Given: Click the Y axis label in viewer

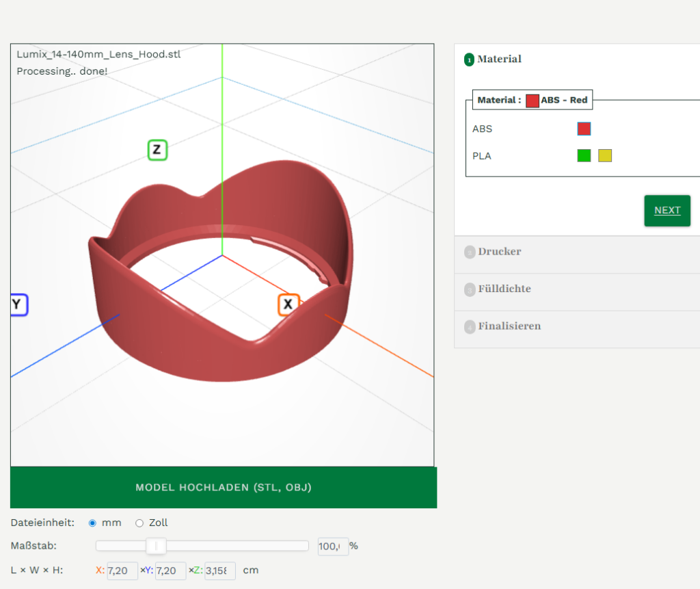Looking at the screenshot, I should pos(18,305).
